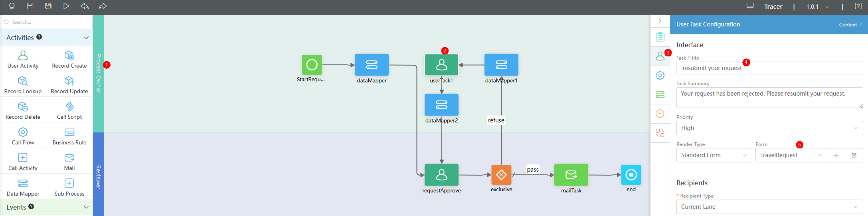Edit the Task Title field

[769, 68]
